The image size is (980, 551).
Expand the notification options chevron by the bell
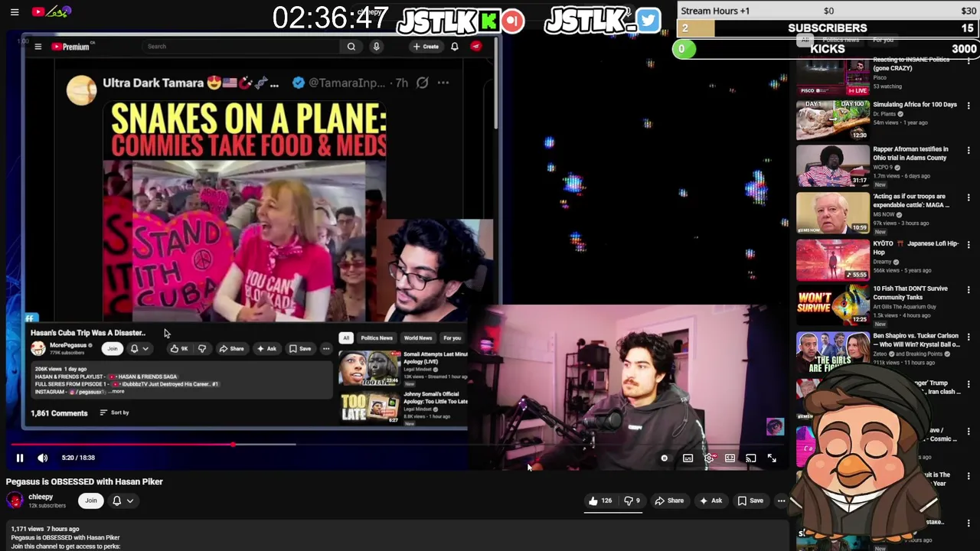pyautogui.click(x=130, y=500)
